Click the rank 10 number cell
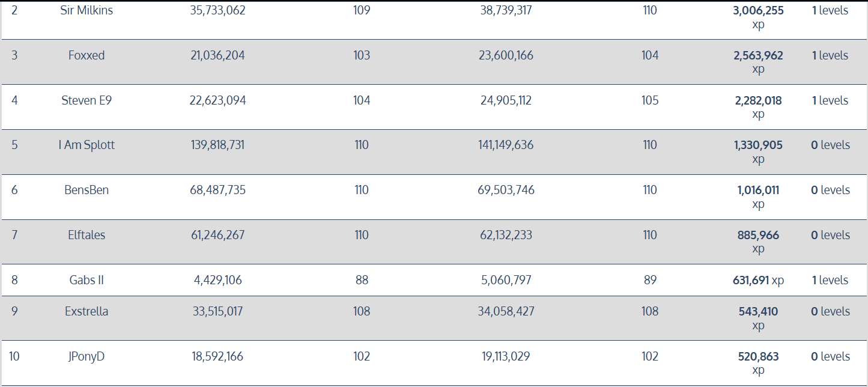The image size is (868, 387). (14, 356)
